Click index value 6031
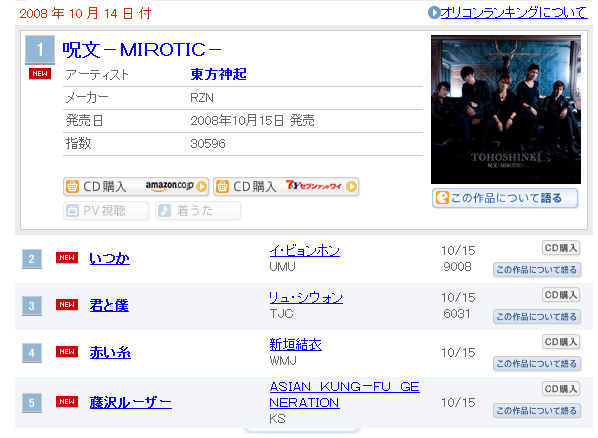The image size is (598, 438). click(457, 314)
